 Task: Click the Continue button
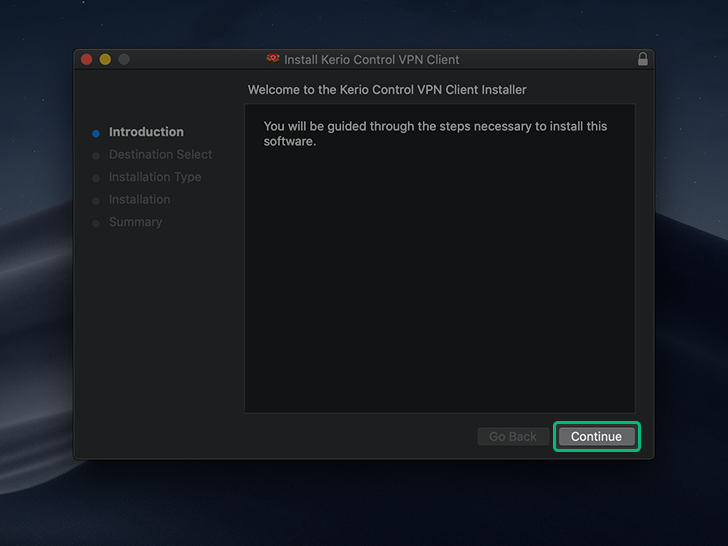pos(597,436)
